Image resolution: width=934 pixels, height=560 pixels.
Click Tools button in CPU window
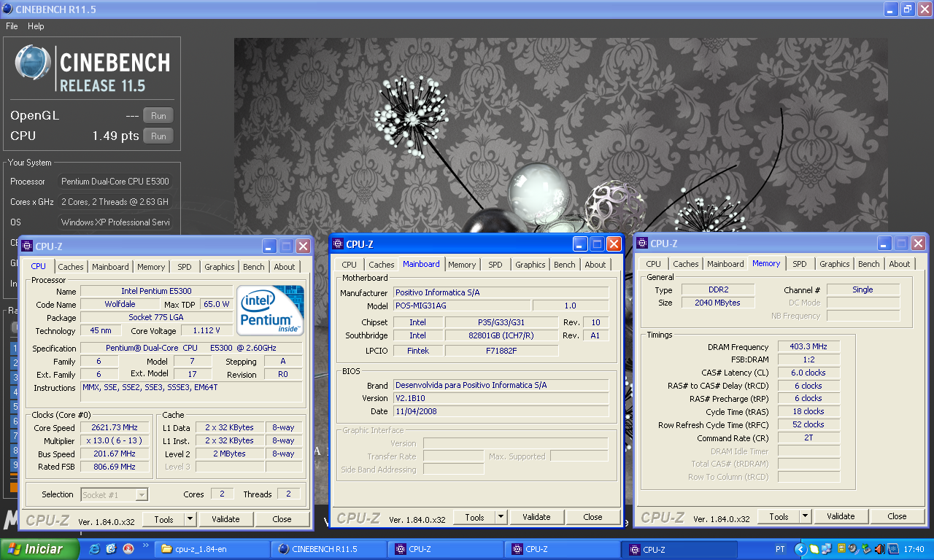coord(163,519)
